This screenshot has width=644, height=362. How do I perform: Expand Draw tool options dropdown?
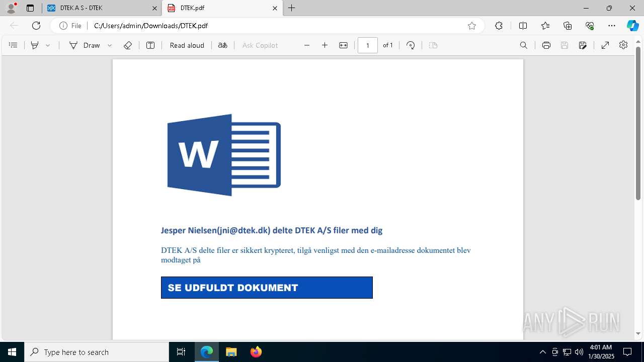pyautogui.click(x=110, y=45)
